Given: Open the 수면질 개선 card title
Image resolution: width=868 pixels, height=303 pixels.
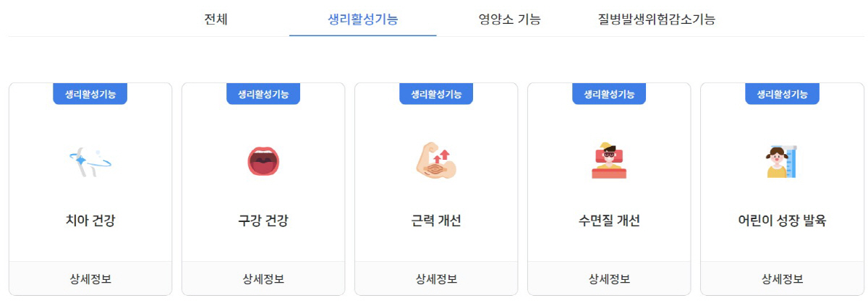Looking at the screenshot, I should [x=609, y=221].
